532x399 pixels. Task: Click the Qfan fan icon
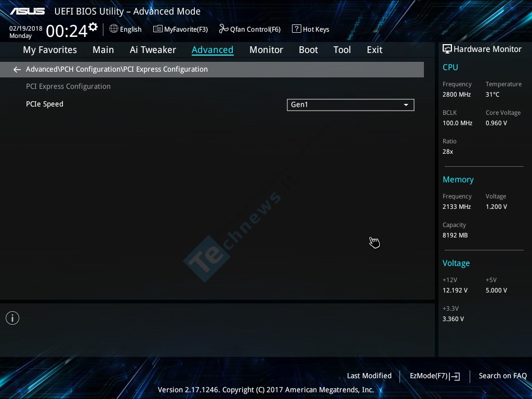(223, 29)
